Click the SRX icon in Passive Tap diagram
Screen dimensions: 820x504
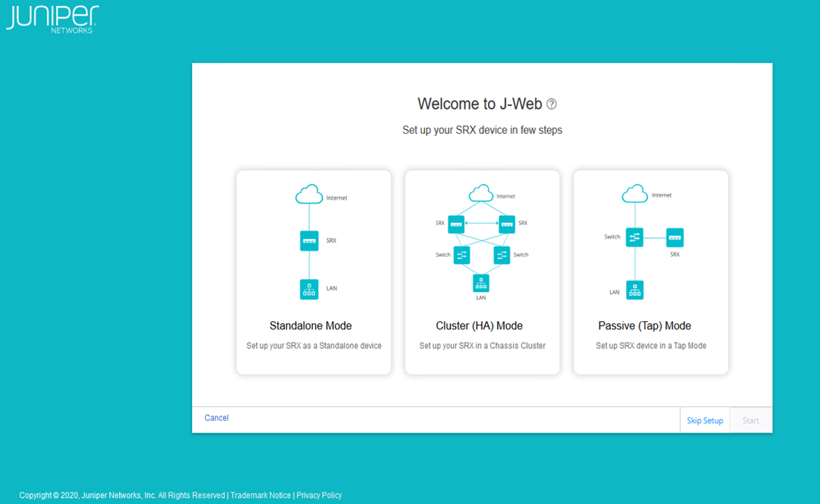point(675,237)
